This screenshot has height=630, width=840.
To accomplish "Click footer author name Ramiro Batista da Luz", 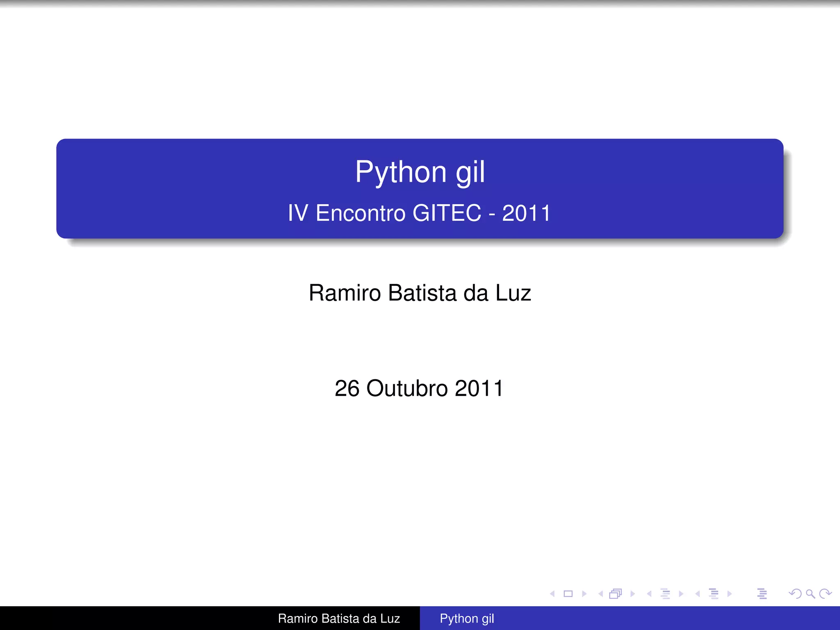I will click(339, 619).
